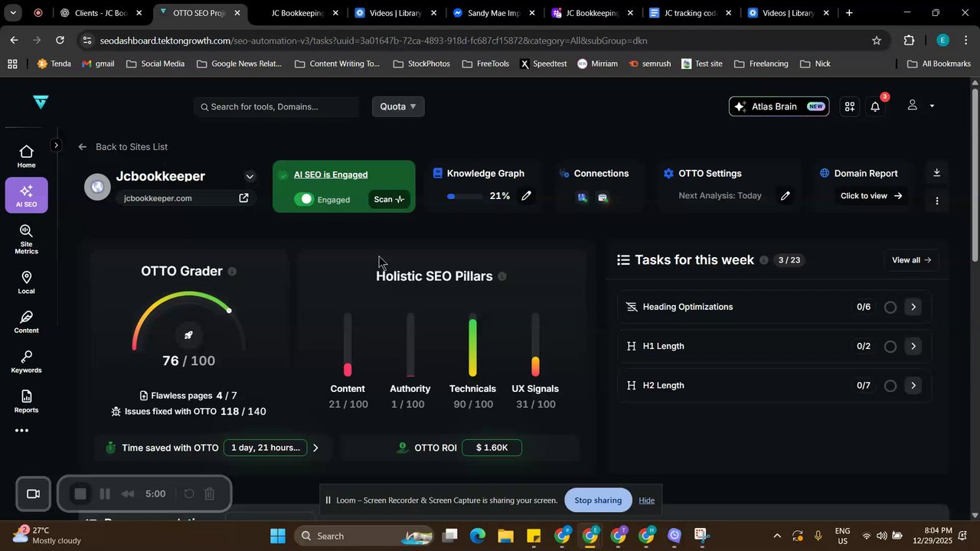Image resolution: width=980 pixels, height=551 pixels.
Task: Open the apps grid icon next to the notifications bell
Action: tap(850, 106)
